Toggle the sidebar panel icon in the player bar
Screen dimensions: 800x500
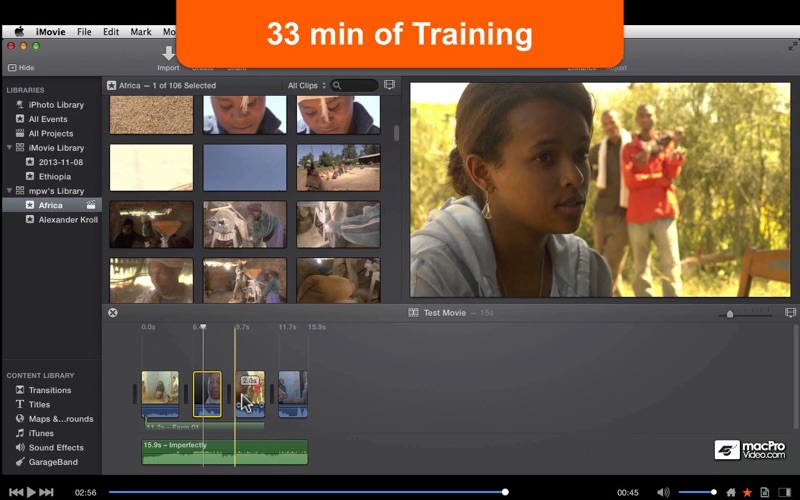coord(783,492)
